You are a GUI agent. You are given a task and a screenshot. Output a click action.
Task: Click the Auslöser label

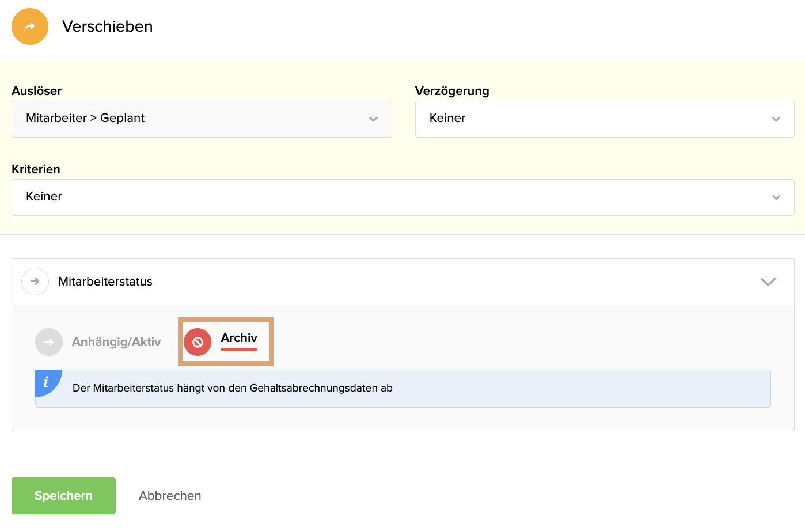[x=36, y=91]
